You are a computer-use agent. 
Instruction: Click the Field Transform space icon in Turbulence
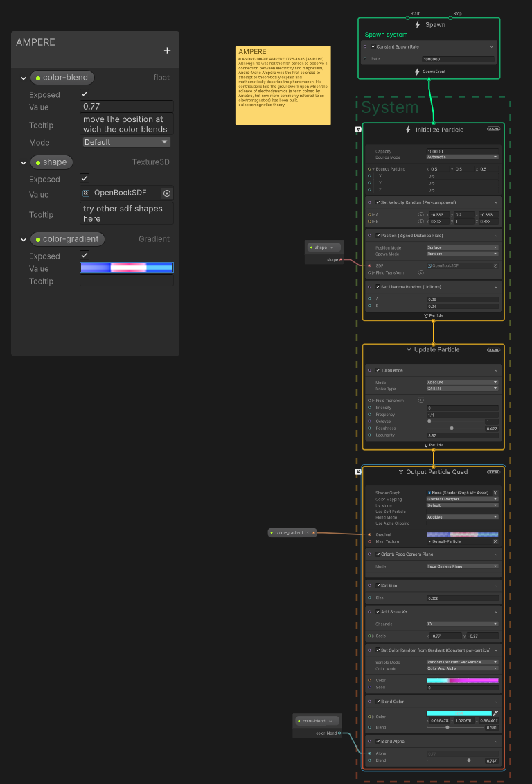point(421,401)
